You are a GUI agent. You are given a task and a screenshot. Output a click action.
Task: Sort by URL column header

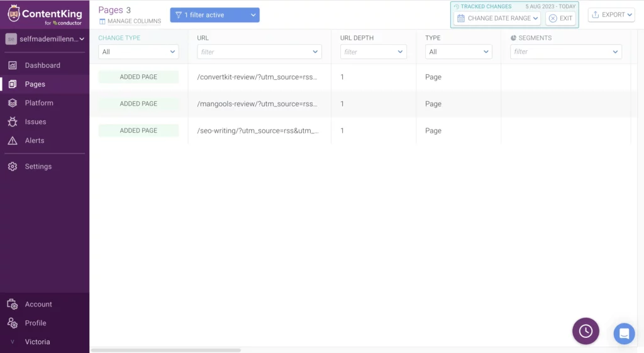coord(203,38)
